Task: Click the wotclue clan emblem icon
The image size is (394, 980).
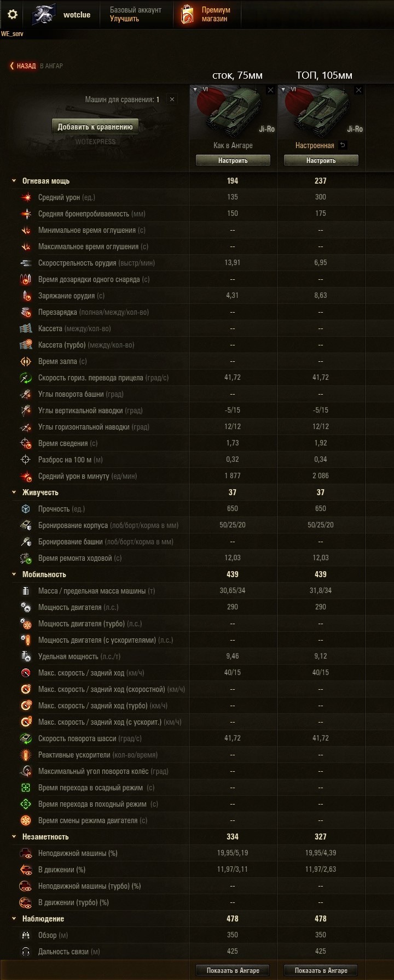Action: tap(44, 15)
